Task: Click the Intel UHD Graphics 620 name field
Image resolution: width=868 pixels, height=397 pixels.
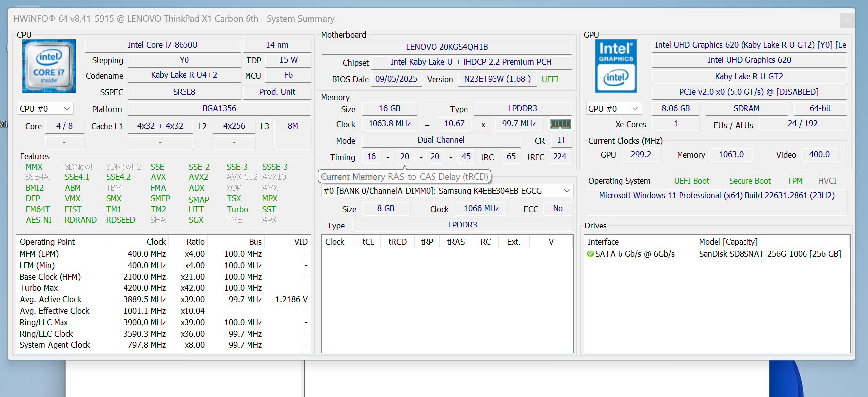Action: coord(749,60)
